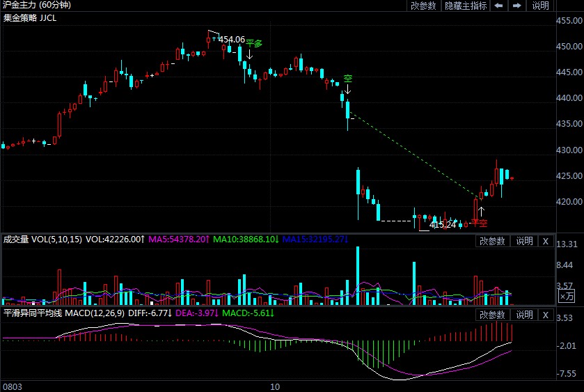The width and height of the screenshot is (584, 392).
Task: Click the 成交量 VOL(5,10,15) label
Action: (x=42, y=240)
